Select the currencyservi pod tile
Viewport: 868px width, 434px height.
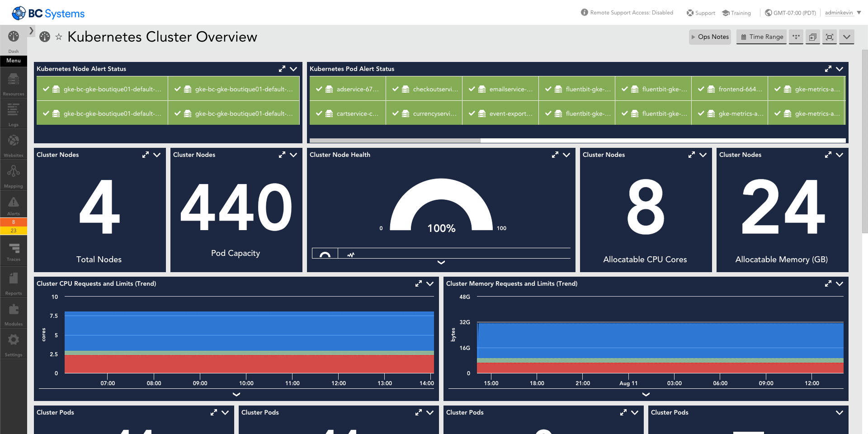pos(424,113)
